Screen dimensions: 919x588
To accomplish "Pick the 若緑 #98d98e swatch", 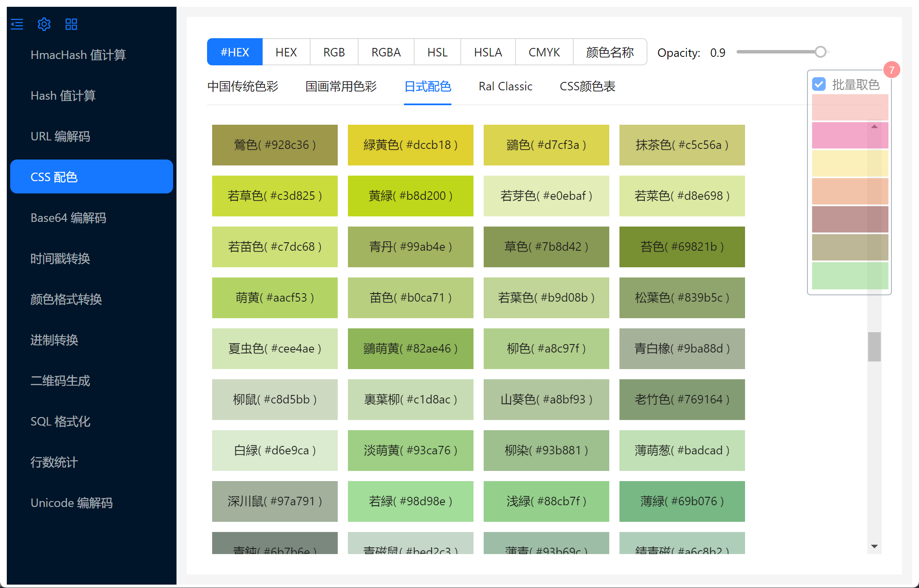I will 410,501.
